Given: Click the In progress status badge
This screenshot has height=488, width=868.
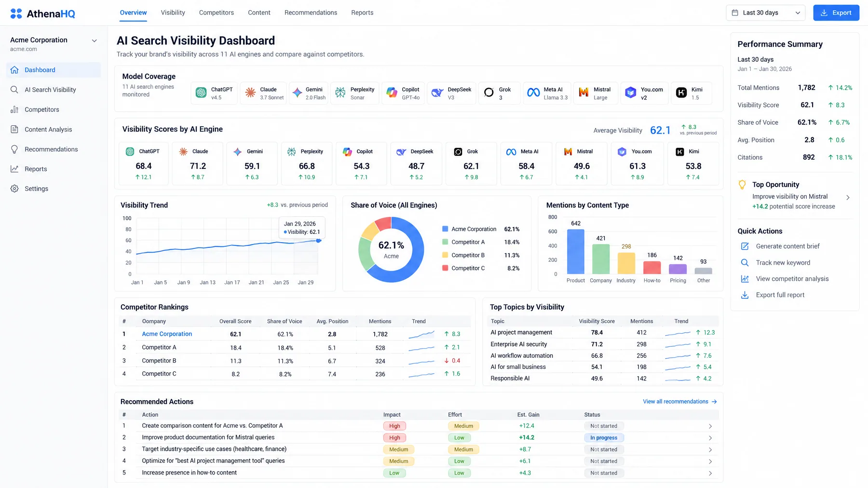Looking at the screenshot, I should [604, 438].
